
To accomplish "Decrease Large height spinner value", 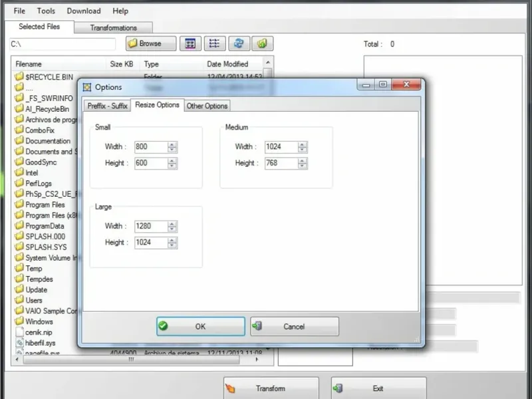I will (172, 245).
